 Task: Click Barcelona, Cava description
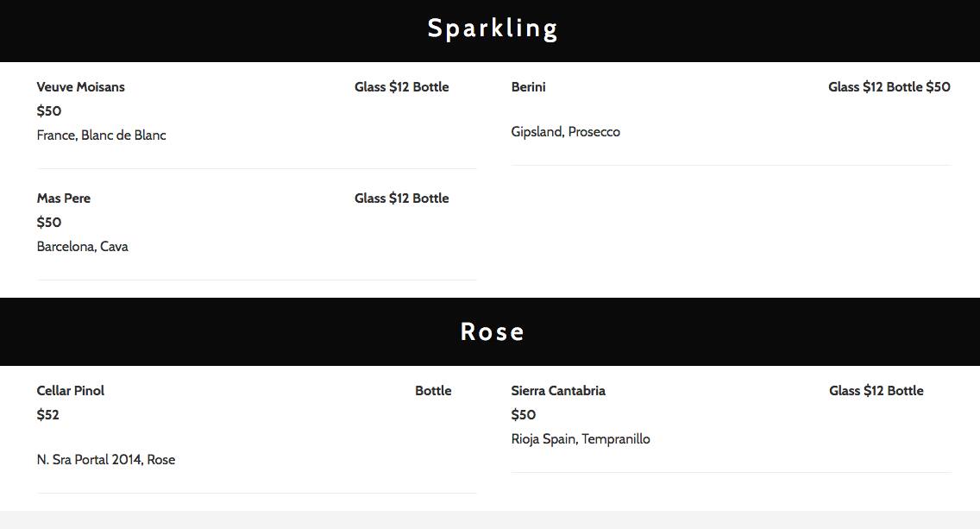[x=83, y=246]
